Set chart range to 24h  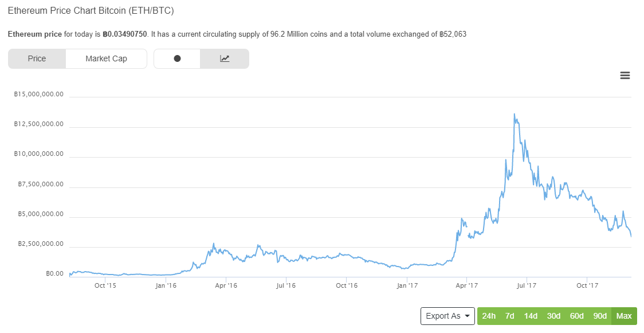pos(489,316)
